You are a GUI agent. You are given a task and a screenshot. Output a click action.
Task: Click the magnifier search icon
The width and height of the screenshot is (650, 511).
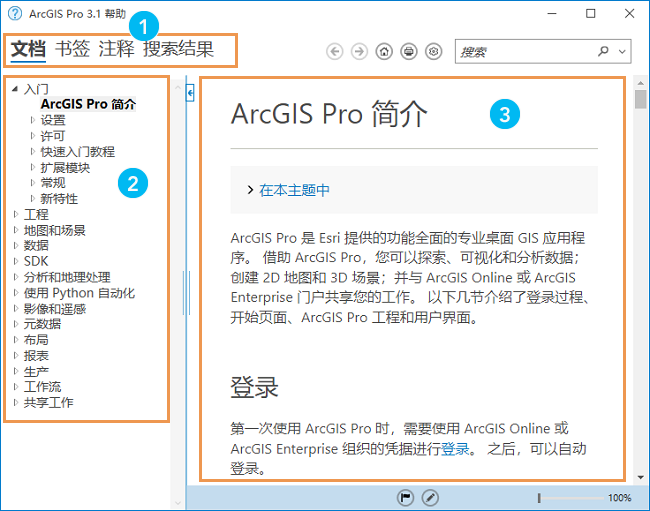pyautogui.click(x=603, y=51)
